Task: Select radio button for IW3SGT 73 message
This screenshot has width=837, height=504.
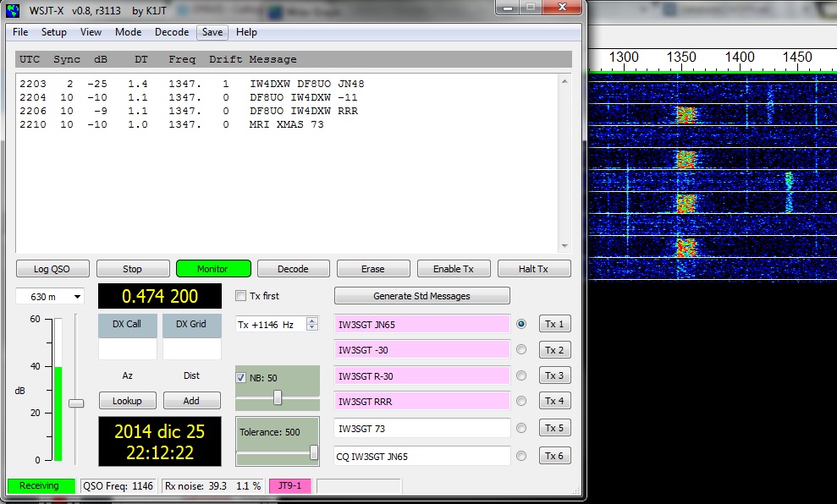Action: pos(521,428)
